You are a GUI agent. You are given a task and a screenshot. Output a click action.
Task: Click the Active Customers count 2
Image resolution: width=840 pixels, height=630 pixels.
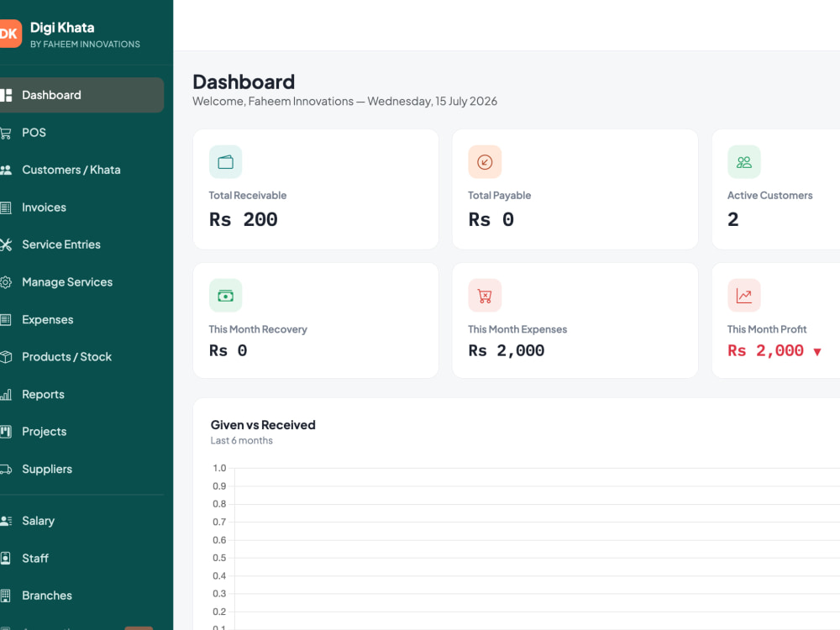(x=732, y=219)
